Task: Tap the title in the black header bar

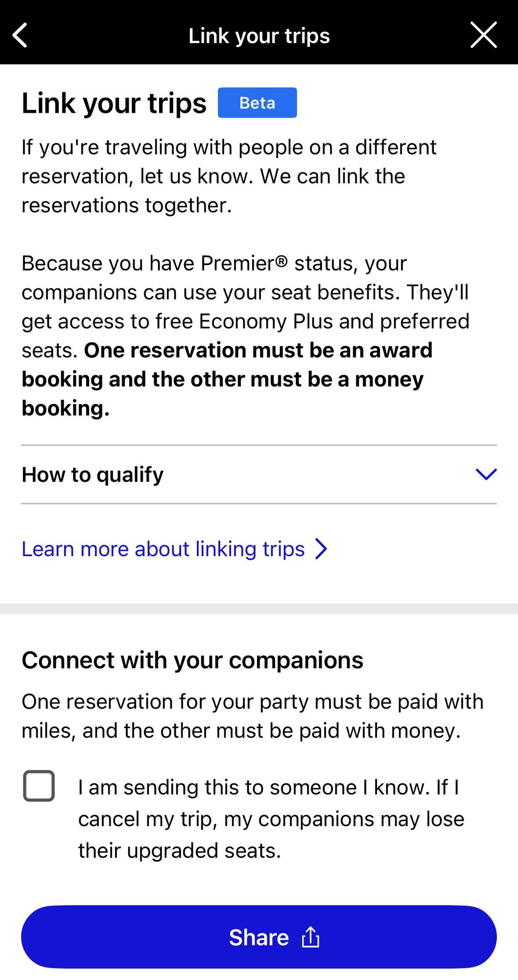Action: (259, 36)
